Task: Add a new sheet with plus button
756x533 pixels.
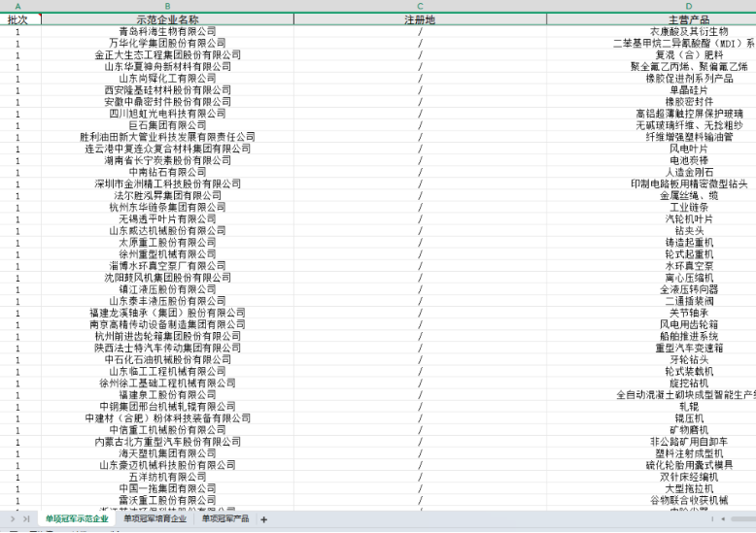Action: 263,519
